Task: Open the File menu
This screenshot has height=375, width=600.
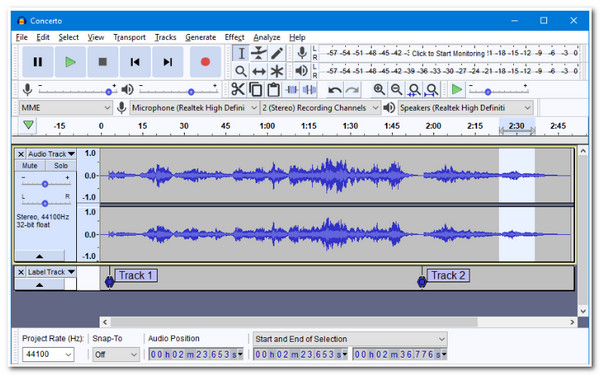Action: coord(21,37)
